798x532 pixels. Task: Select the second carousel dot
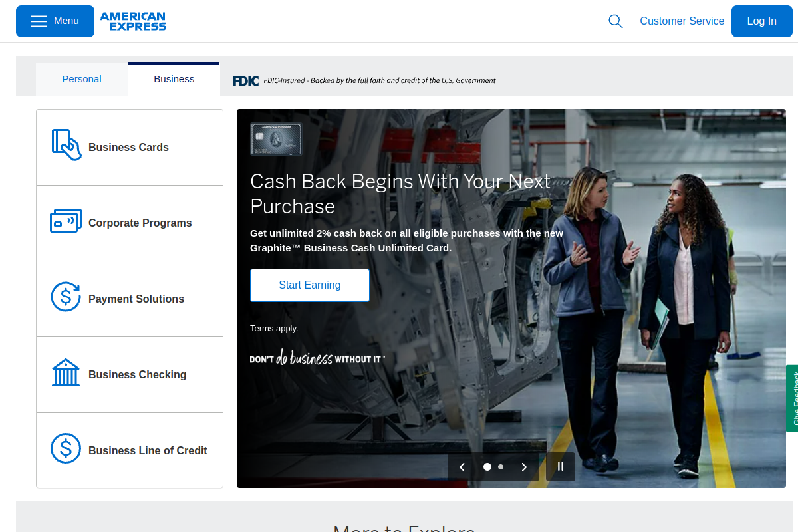pyautogui.click(x=501, y=467)
